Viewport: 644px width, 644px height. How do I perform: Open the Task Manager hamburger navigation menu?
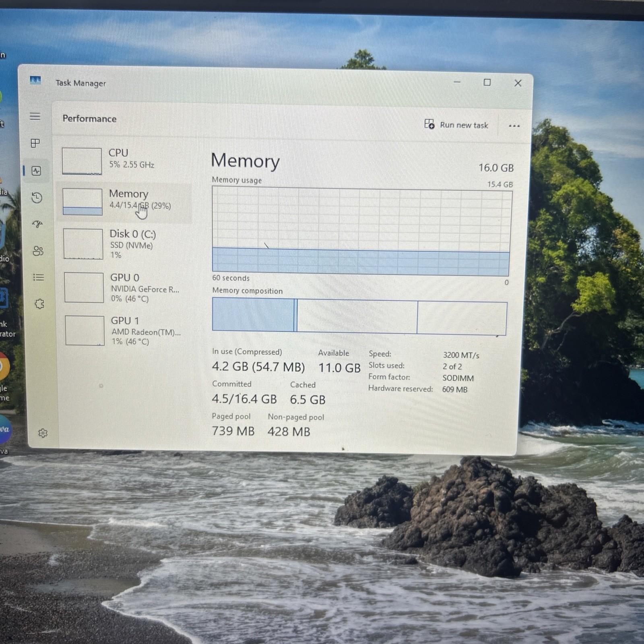tap(35, 116)
